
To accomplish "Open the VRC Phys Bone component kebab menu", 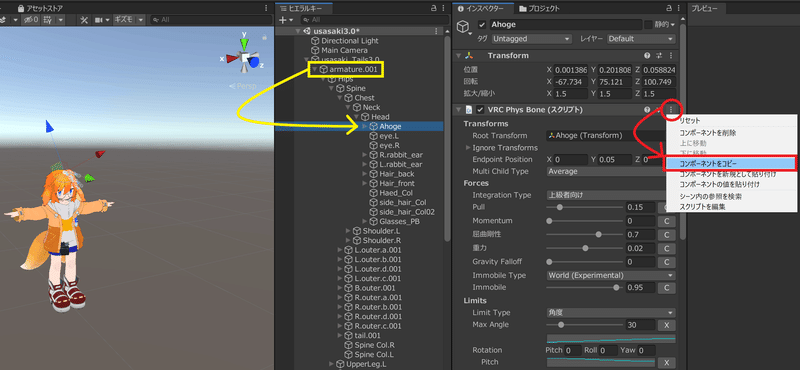I will coord(671,110).
